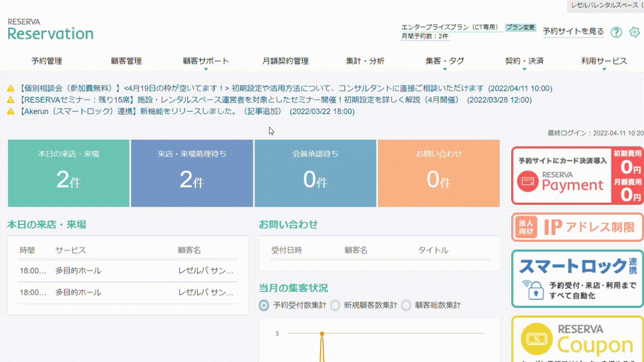Open the 月額契約管理 menu
This screenshot has height=362, width=644.
(285, 61)
